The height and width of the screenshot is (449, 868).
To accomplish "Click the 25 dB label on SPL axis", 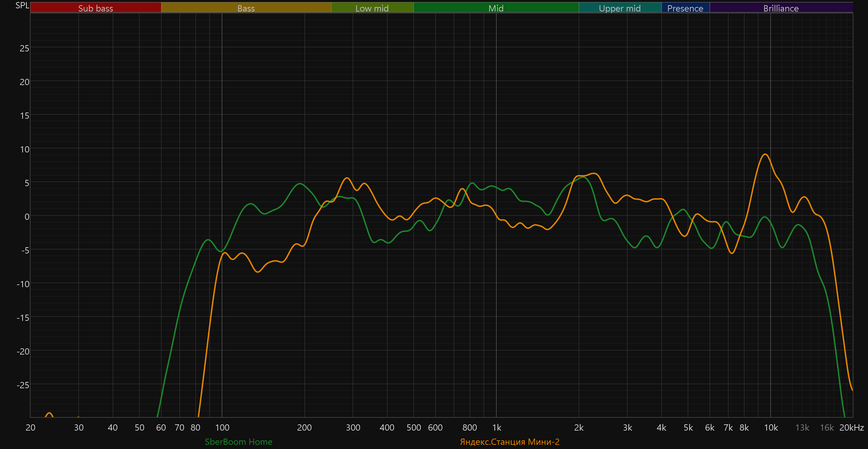I will pos(24,48).
